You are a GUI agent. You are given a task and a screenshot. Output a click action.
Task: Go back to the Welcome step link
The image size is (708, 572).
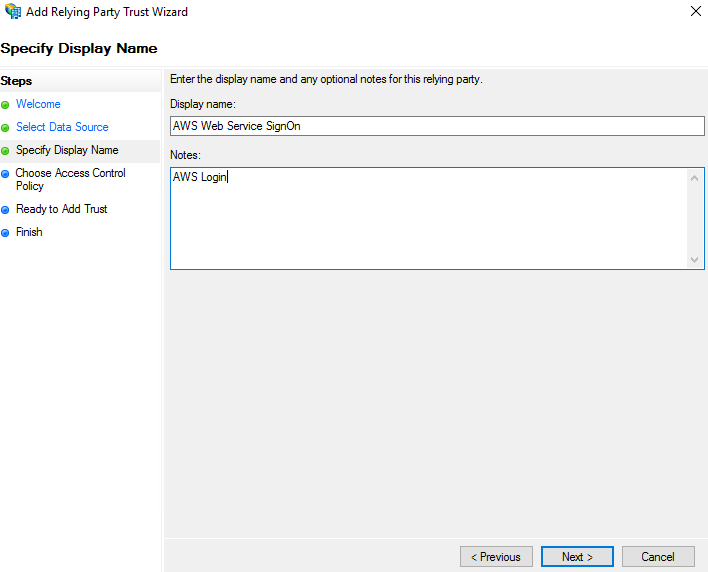tap(38, 104)
